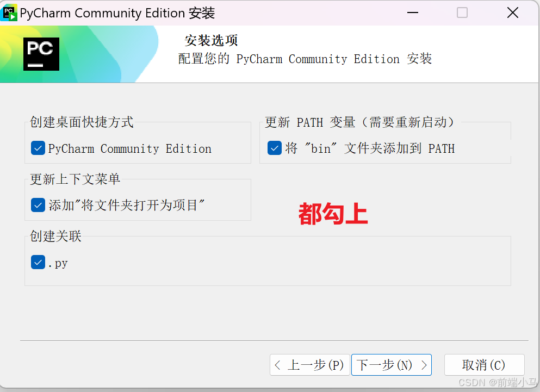Cancel installation with 取消(C) button
Screen dimensions: 540x392
pos(484,365)
